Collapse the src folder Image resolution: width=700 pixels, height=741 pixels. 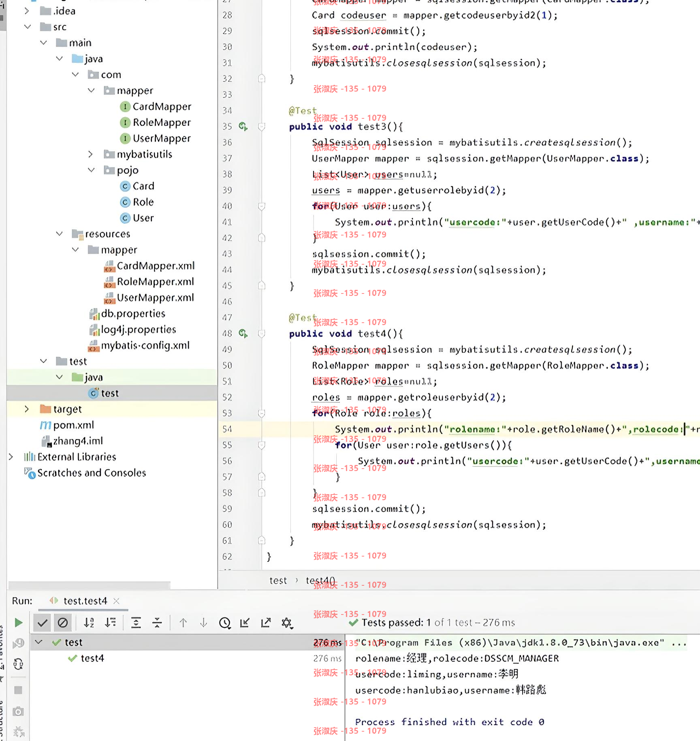click(x=28, y=27)
